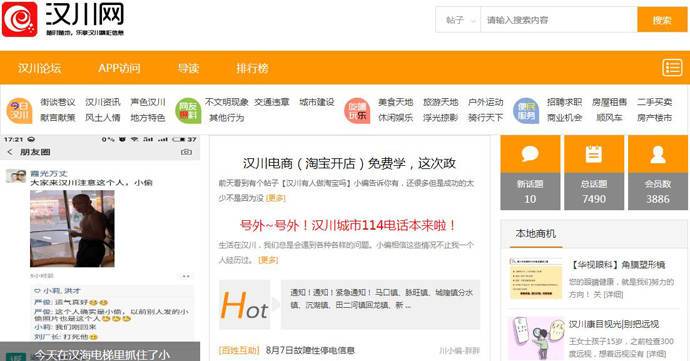Select the 顺风车 board

609,118
